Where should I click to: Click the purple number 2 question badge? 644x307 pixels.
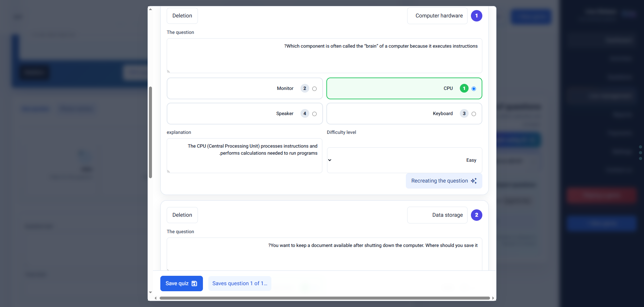click(x=476, y=215)
